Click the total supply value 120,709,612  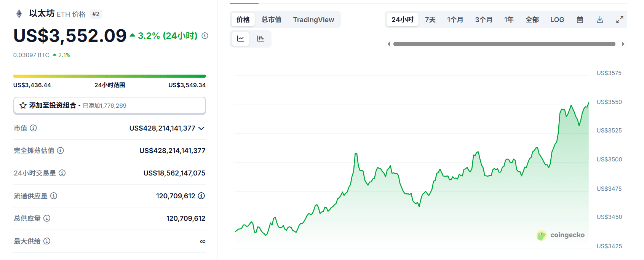(186, 219)
